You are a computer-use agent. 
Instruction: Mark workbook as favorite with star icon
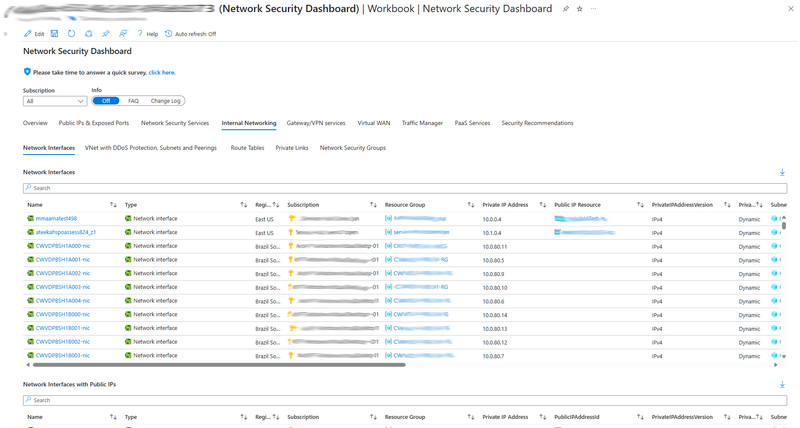click(x=579, y=9)
